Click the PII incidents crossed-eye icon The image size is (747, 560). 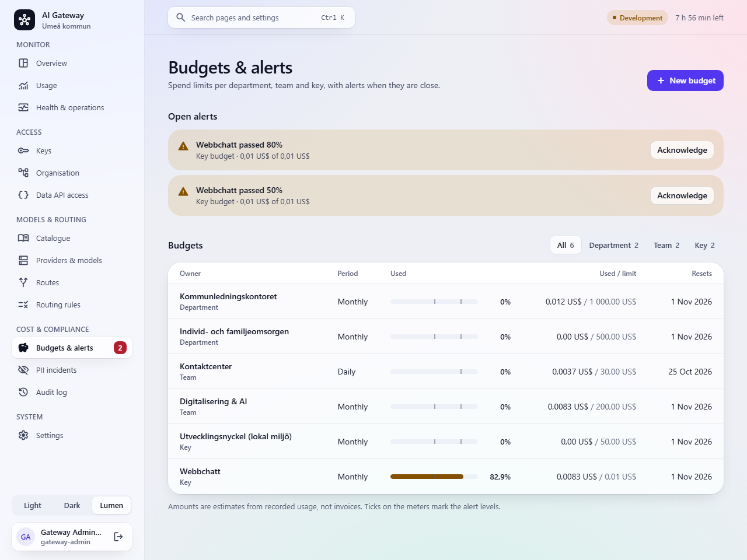point(23,370)
